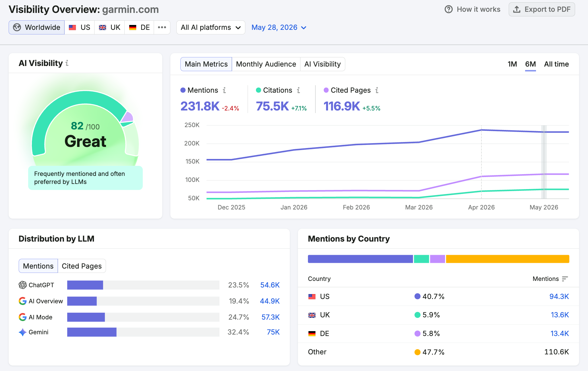Click the Mentions 231.8K value
588x371 pixels.
(200, 106)
